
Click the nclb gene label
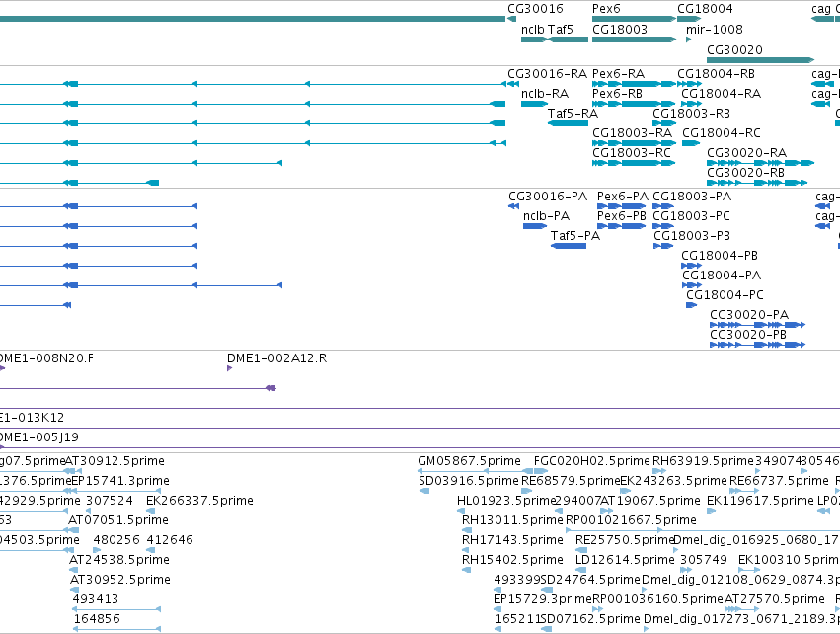532,29
